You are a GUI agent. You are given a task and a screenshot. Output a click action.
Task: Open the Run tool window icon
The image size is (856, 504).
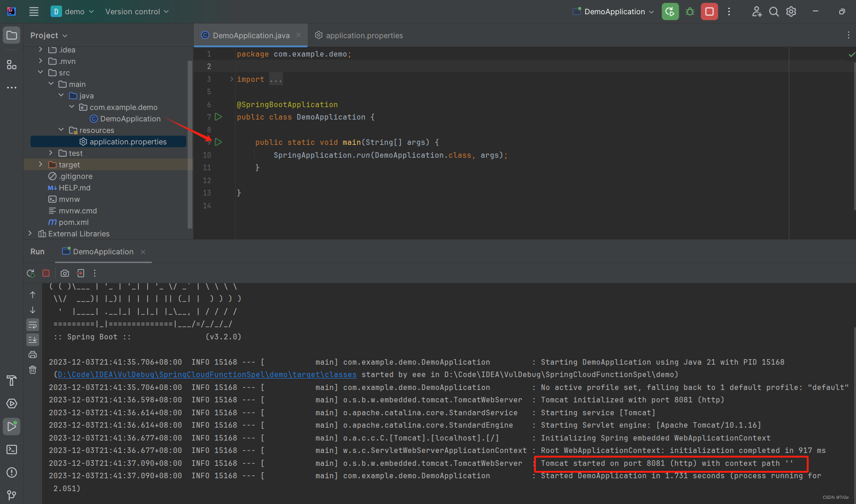pyautogui.click(x=11, y=426)
